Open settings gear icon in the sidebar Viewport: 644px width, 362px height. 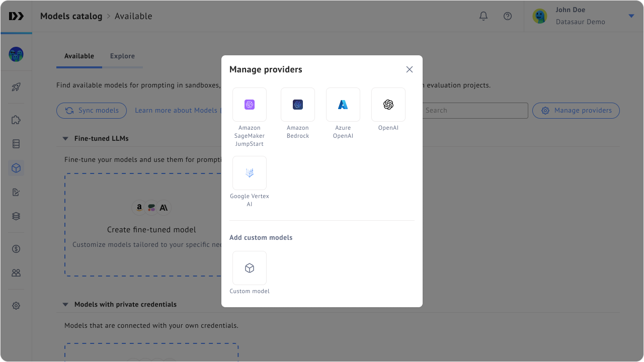click(16, 306)
